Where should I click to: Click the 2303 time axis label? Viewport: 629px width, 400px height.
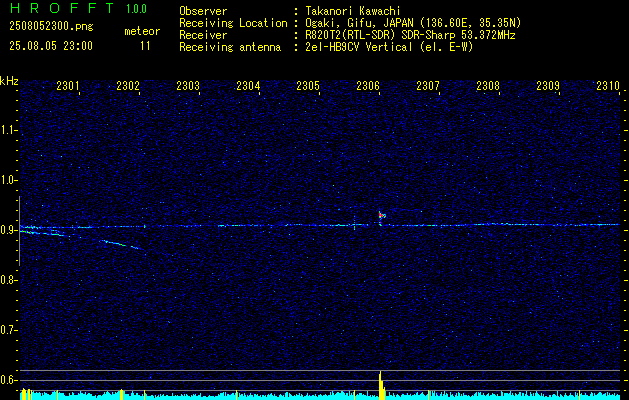[x=188, y=85]
